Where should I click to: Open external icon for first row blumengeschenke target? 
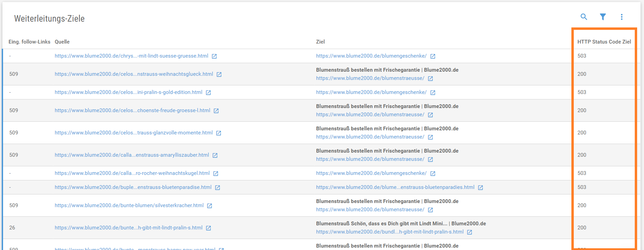point(433,56)
